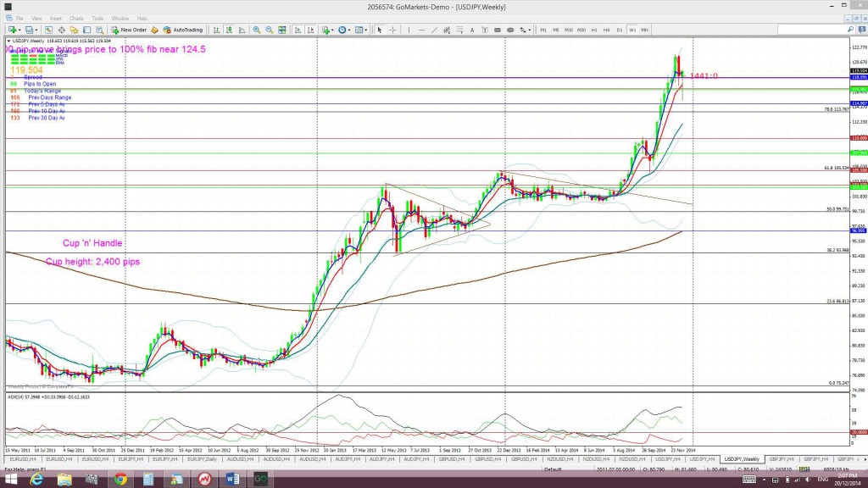
Task: Open the Windows Start button
Action: (x=11, y=480)
